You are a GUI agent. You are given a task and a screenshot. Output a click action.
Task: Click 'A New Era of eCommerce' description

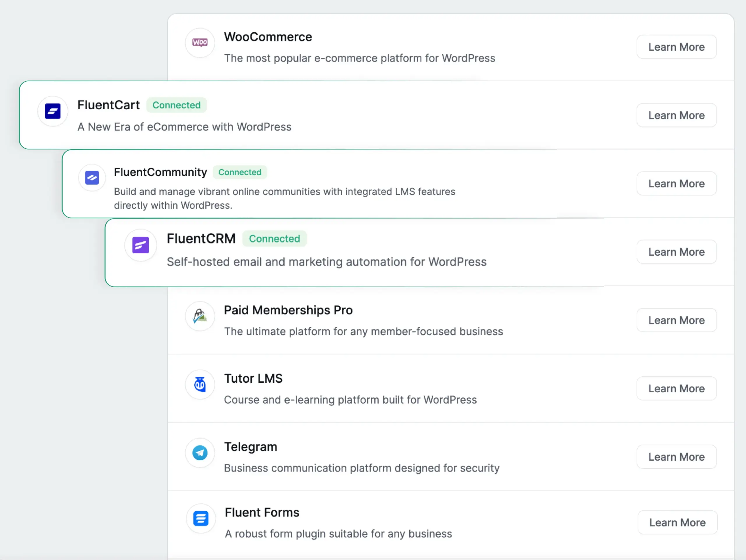(x=184, y=127)
